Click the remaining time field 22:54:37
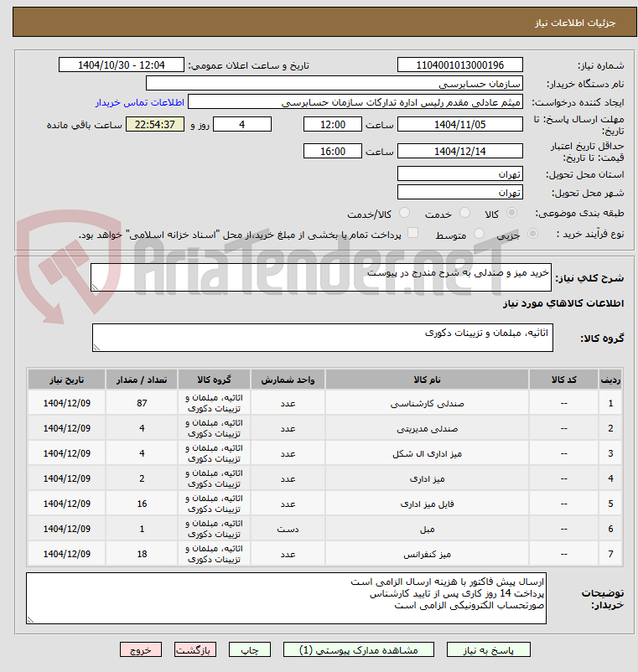 point(155,124)
